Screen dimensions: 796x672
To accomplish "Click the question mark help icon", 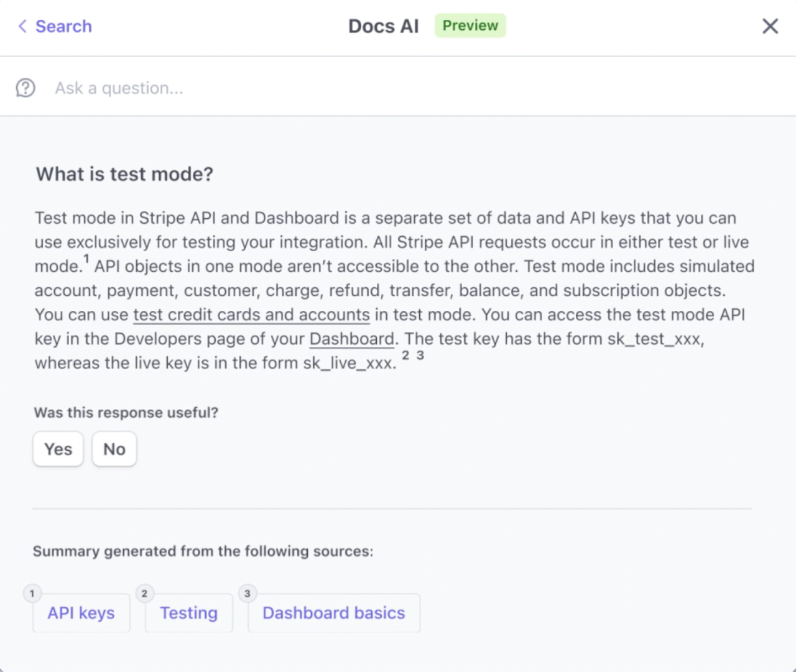I will point(25,88).
